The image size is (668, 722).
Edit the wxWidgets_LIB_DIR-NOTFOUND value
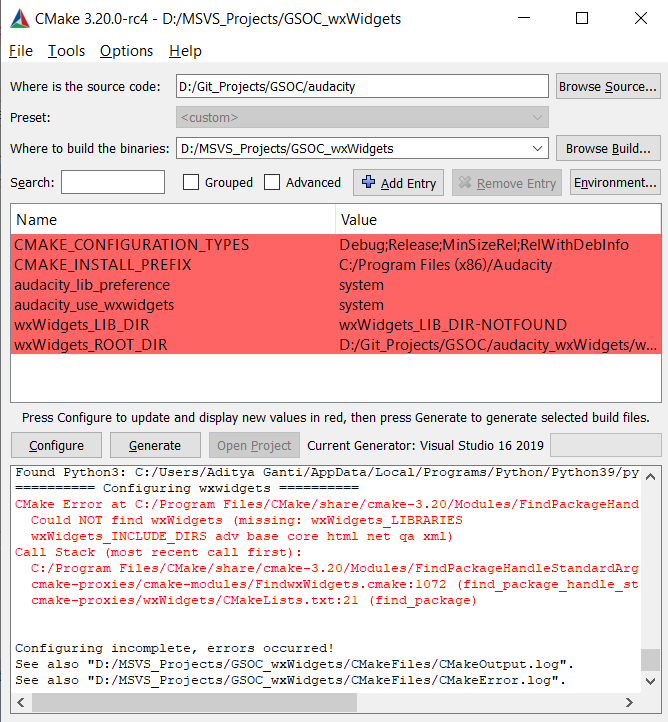click(x=453, y=325)
